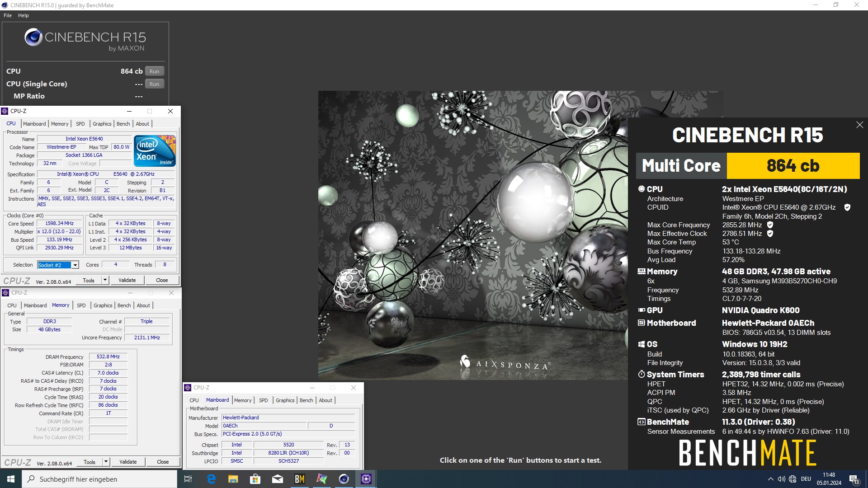Click the CPU chip icon in BenchMate panel

click(x=641, y=189)
